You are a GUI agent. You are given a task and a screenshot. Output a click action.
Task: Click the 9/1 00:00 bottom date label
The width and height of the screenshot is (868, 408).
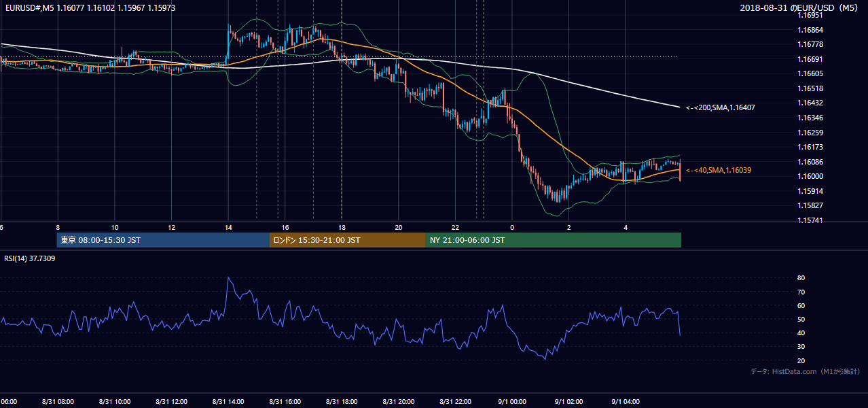pyautogui.click(x=512, y=402)
